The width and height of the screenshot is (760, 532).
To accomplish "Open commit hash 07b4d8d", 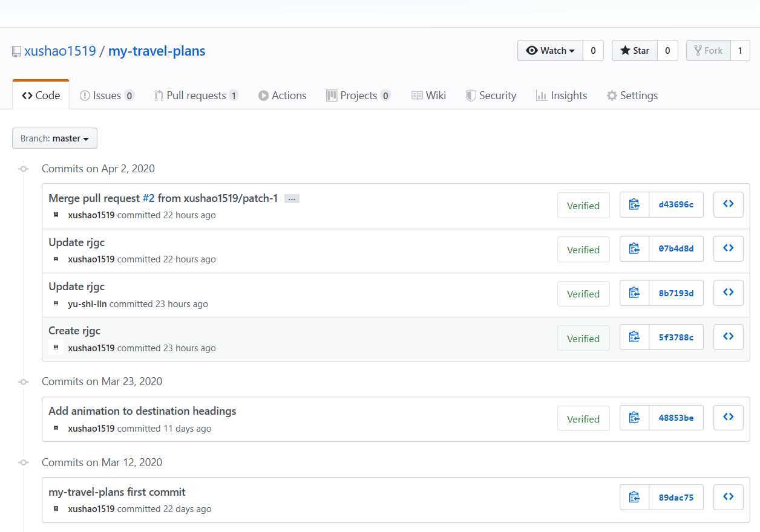I will (676, 248).
